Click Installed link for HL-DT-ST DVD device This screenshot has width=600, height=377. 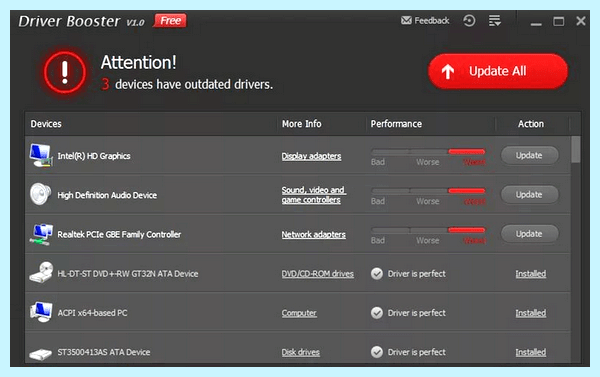pyautogui.click(x=531, y=274)
